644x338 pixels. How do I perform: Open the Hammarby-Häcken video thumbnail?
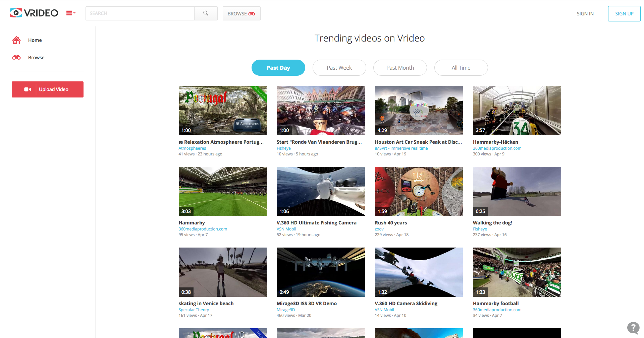pyautogui.click(x=517, y=111)
